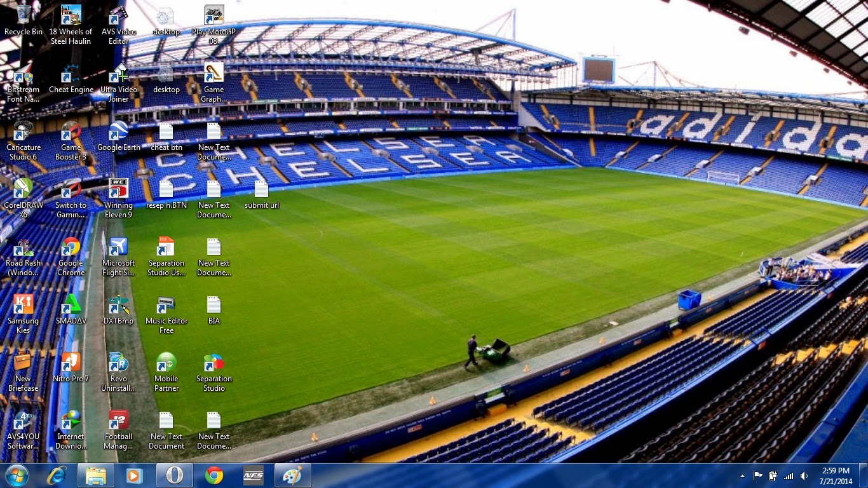Launch Winning Eleven 9 shortcut
Viewport: 868px width, 488px height.
pyautogui.click(x=119, y=198)
